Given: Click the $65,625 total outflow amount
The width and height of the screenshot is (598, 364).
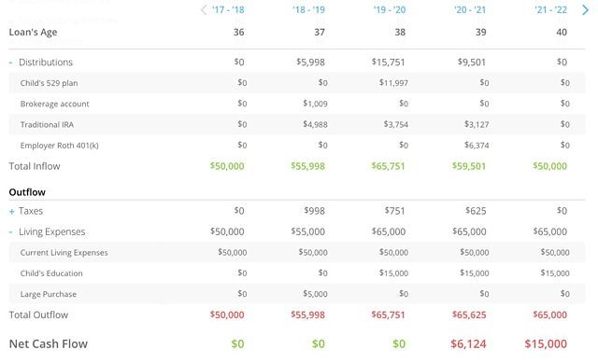Looking at the screenshot, I should (469, 315).
